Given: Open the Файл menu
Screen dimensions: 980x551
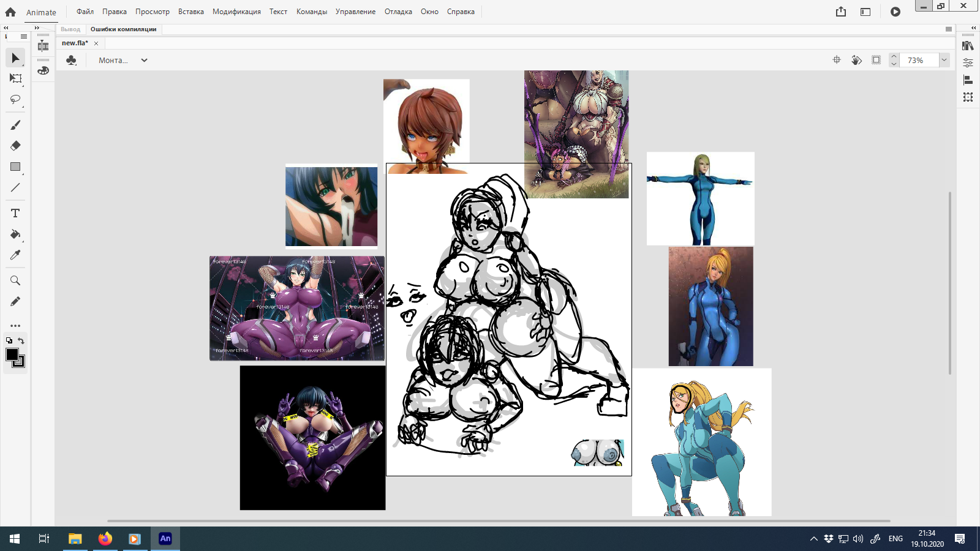Looking at the screenshot, I should coord(85,12).
